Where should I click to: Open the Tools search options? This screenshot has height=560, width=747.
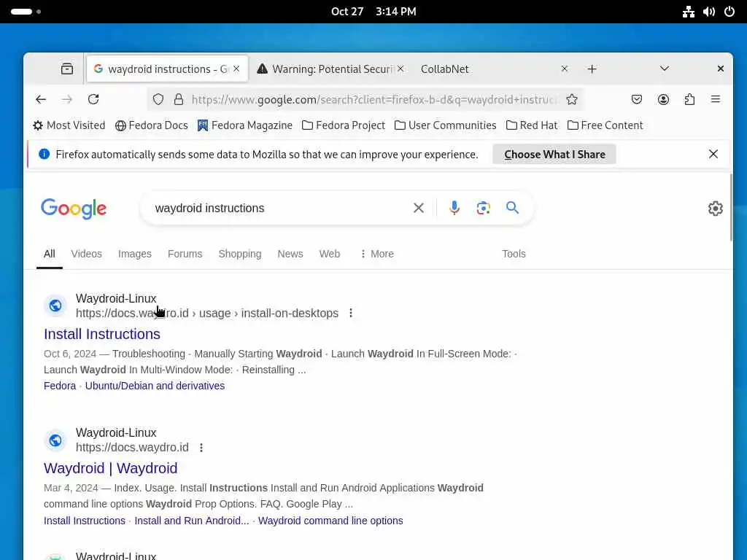point(514,254)
